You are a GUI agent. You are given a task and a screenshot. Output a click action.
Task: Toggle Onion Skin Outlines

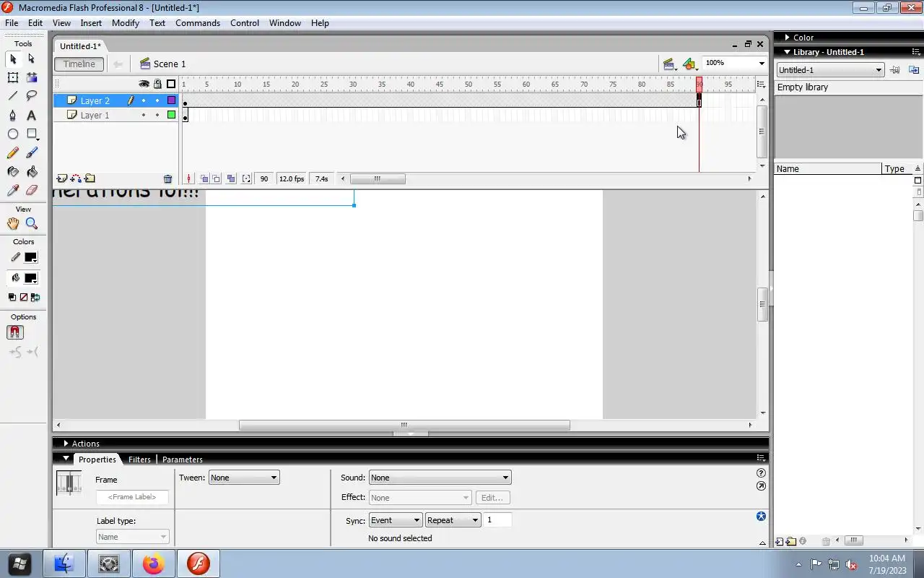217,179
